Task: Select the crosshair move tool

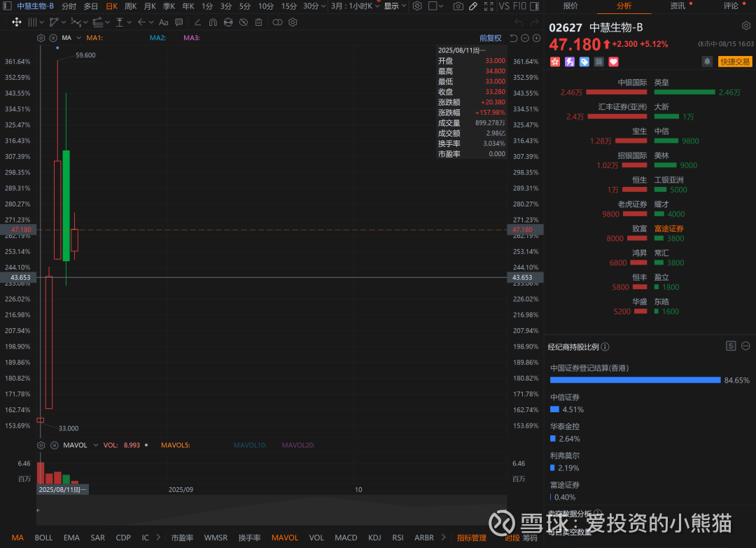Action: (x=16, y=22)
